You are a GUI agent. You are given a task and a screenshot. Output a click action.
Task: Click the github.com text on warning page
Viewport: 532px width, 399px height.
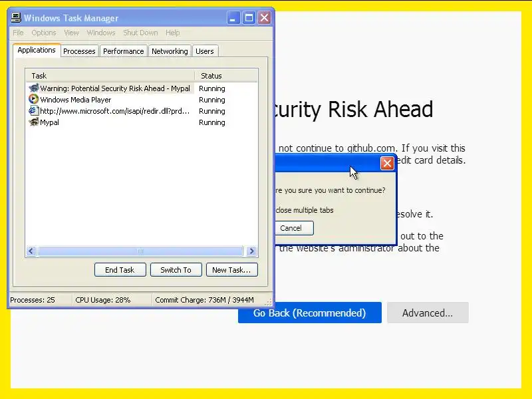(371, 148)
